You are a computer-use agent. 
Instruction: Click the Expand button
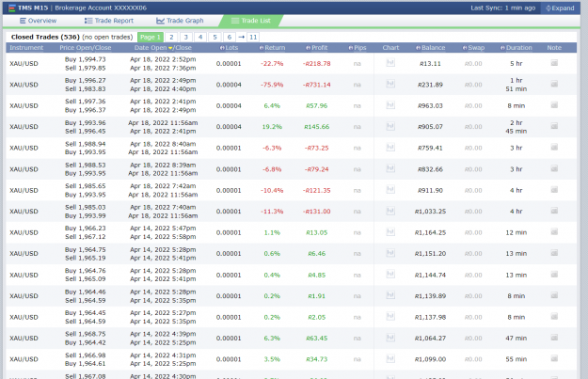pyautogui.click(x=560, y=8)
